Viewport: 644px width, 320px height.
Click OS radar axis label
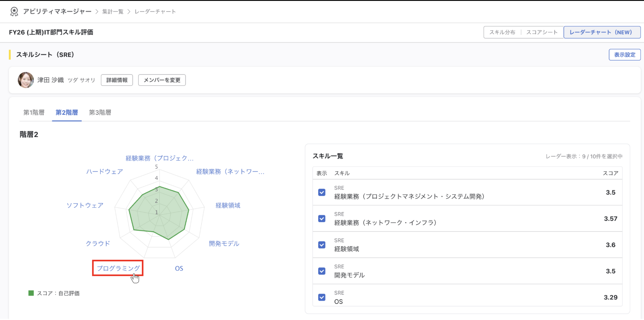tap(179, 269)
